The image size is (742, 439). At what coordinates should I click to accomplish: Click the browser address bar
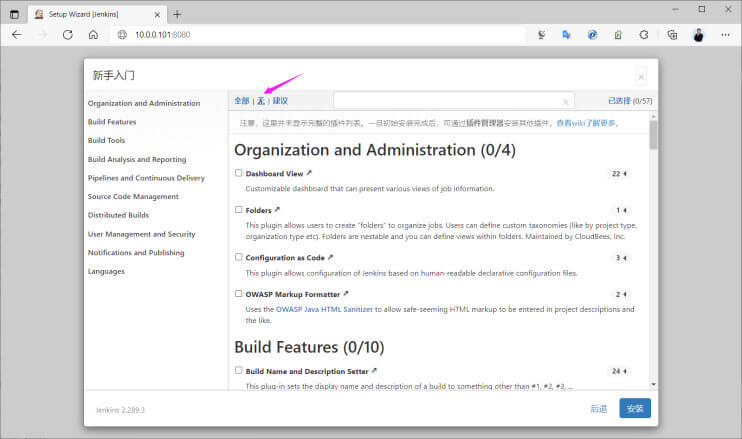coord(319,35)
